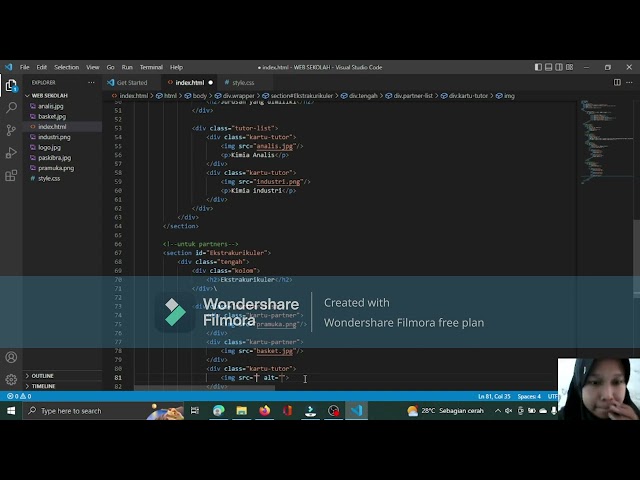Image resolution: width=640 pixels, height=480 pixels.
Task: Click Spaces: 4 indentation status item
Action: pyautogui.click(x=529, y=396)
